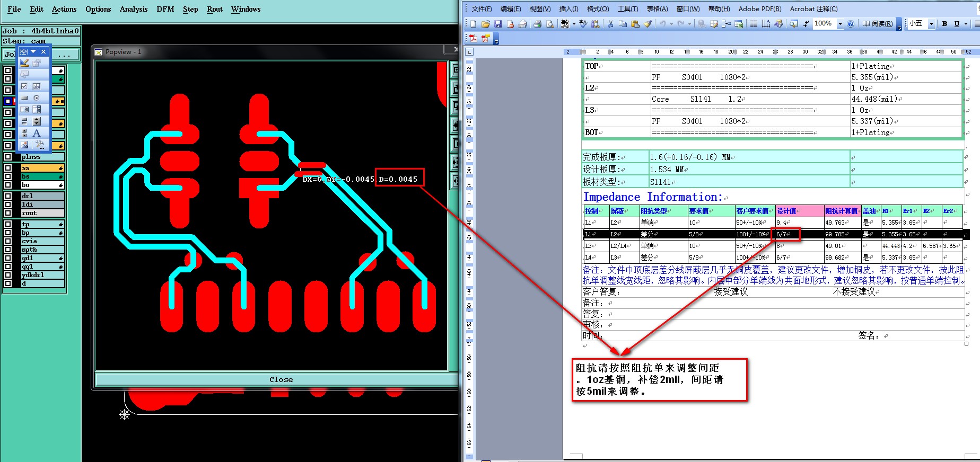Expand Undo history dropdown arrow
980x462 pixels.
pos(671,24)
